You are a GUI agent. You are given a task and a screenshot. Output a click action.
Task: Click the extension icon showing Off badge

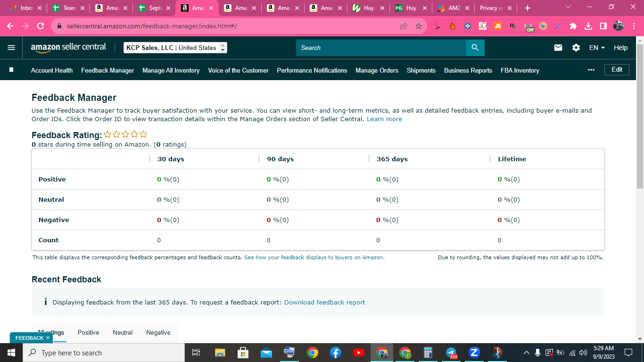pyautogui.click(x=529, y=27)
